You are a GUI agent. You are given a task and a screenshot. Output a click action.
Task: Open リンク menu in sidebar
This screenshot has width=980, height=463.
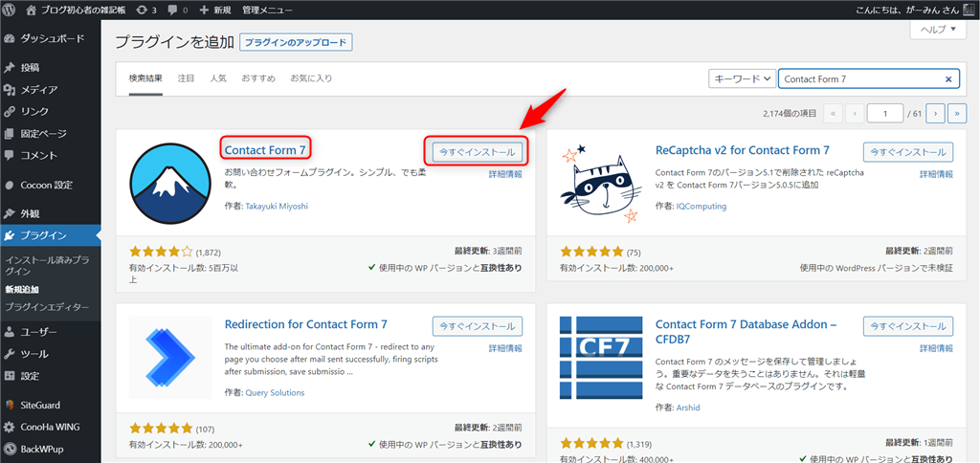tap(50, 111)
